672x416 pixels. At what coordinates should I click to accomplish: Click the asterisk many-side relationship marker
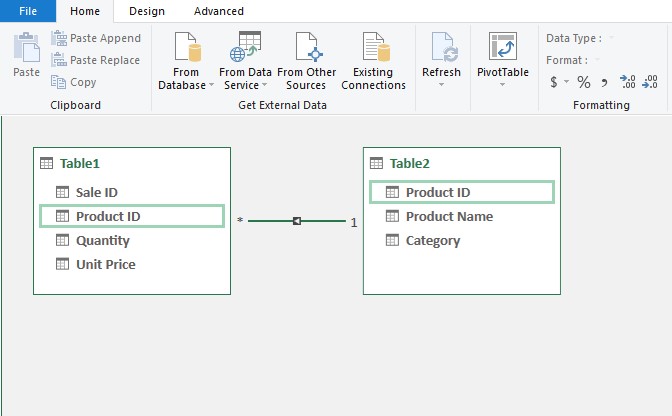click(x=240, y=220)
